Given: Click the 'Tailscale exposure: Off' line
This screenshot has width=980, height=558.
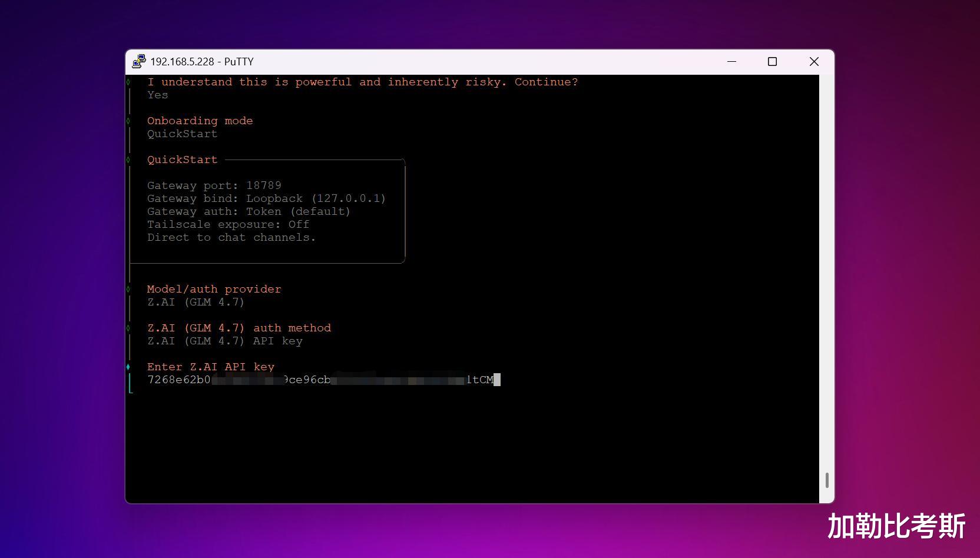Looking at the screenshot, I should pos(229,224).
